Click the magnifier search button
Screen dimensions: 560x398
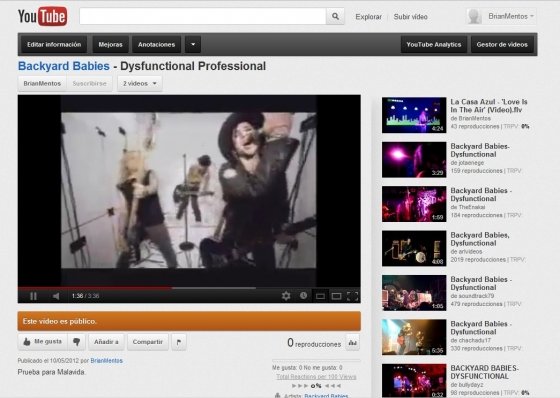click(335, 16)
